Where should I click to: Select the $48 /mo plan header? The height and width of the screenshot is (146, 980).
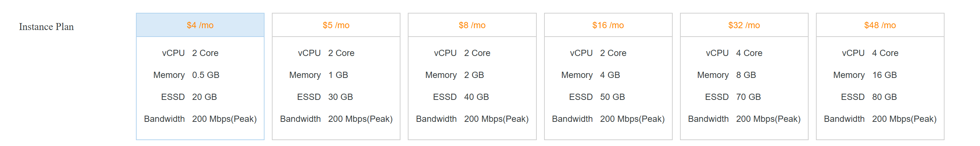click(880, 25)
